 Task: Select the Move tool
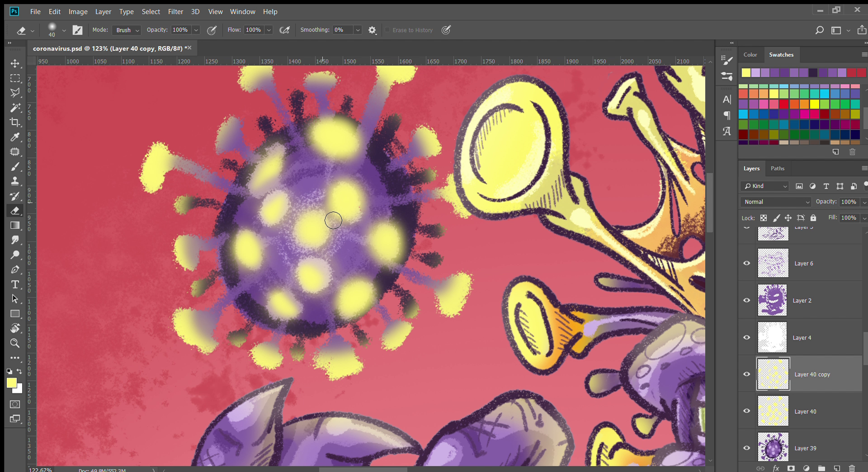(15, 63)
